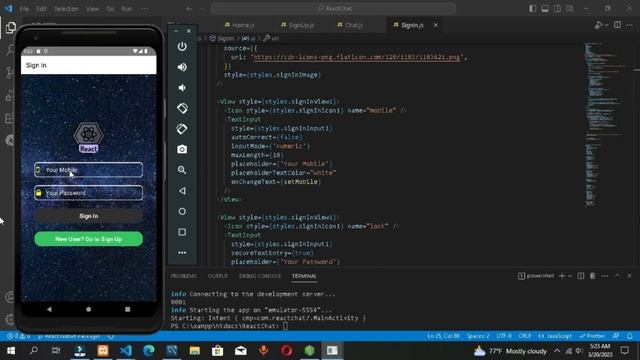Click the ReactChat command center search box
Screen dimensions: 640x360
click(333, 9)
